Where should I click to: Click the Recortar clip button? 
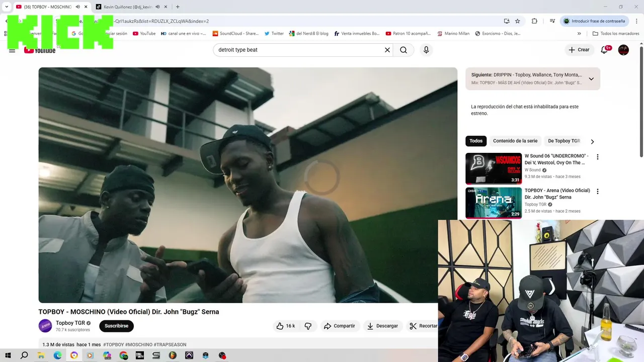tap(423, 326)
